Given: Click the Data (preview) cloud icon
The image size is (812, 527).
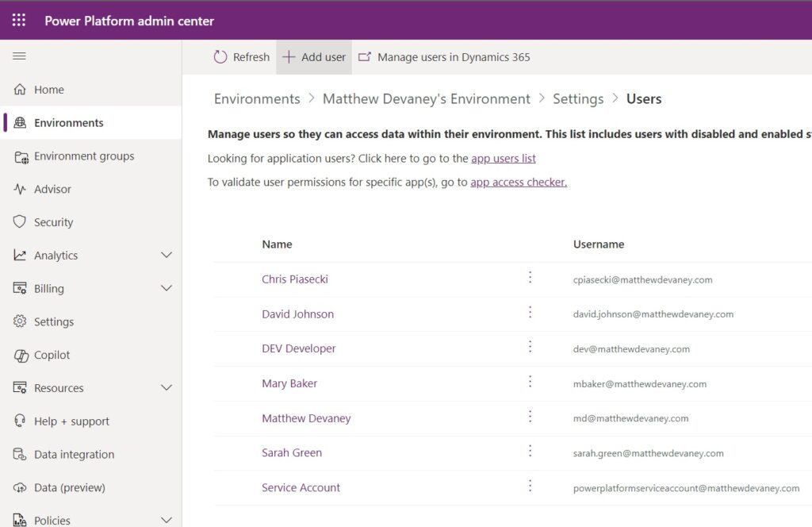Looking at the screenshot, I should (20, 487).
